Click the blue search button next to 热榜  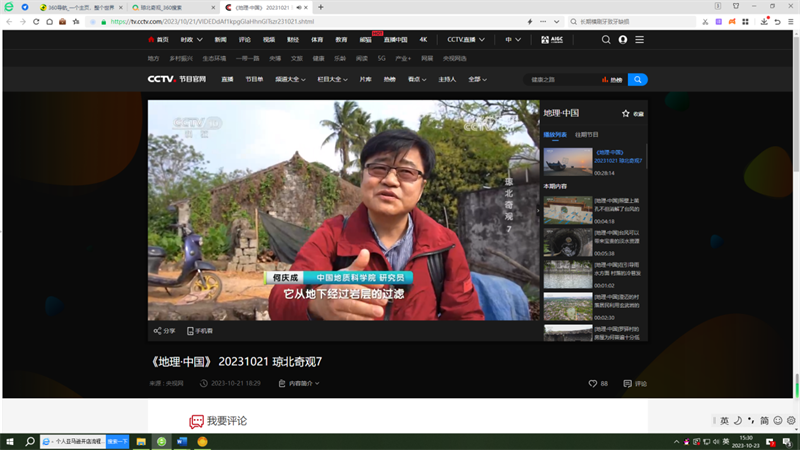click(637, 79)
